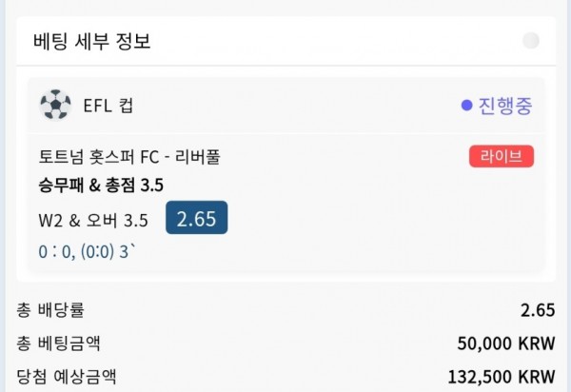Open the EFL 컵 league label
The height and width of the screenshot is (392, 571).
[x=108, y=106]
